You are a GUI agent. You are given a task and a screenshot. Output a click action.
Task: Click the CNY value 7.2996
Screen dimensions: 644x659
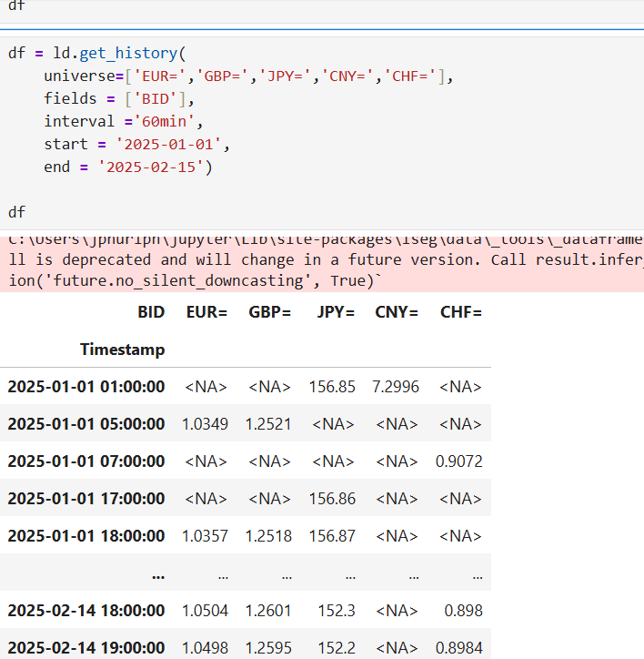(x=396, y=387)
